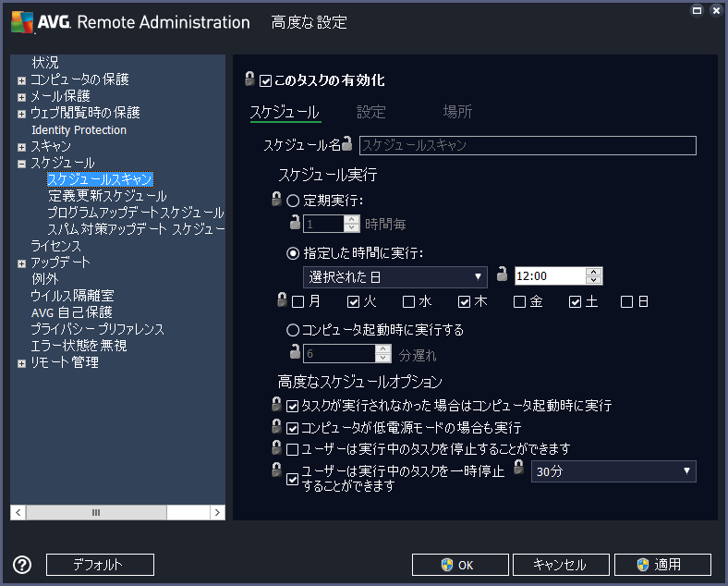Screen dimensions: 728x586
Task: Select 定義更新スケジュール in the tree
Action: pyautogui.click(x=107, y=196)
